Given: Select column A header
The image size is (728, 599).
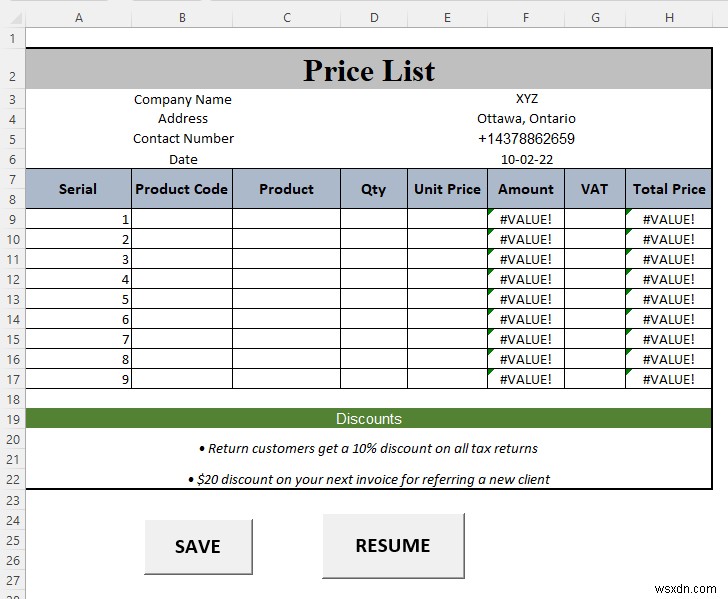Looking at the screenshot, I should (x=78, y=18).
